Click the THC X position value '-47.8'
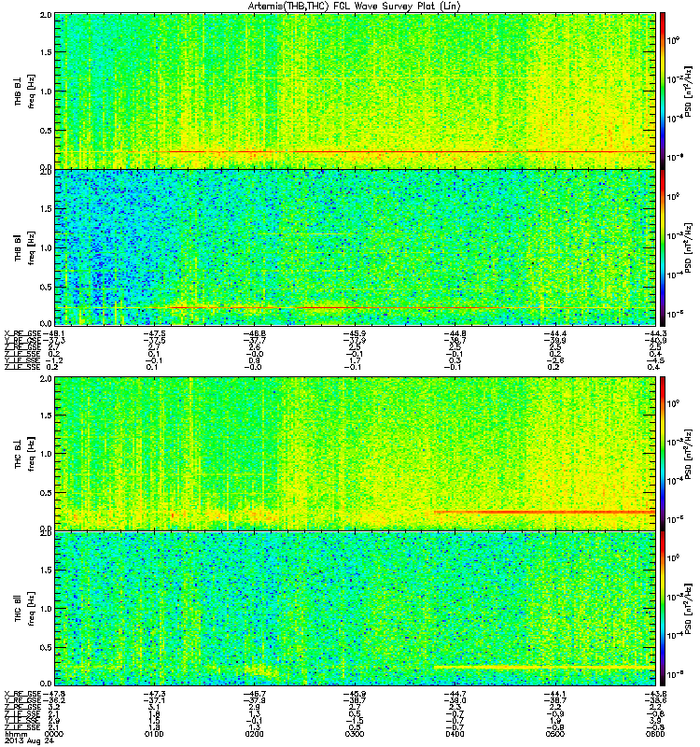Screen dimensions: 700x747 click(54, 694)
